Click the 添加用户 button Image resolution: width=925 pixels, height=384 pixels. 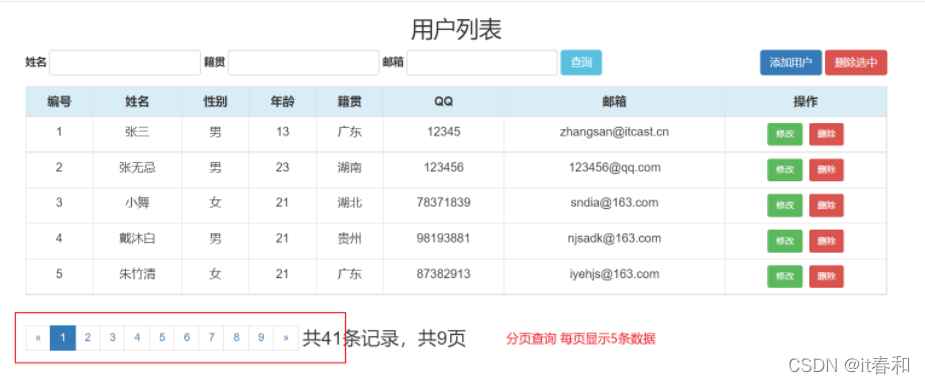click(791, 63)
